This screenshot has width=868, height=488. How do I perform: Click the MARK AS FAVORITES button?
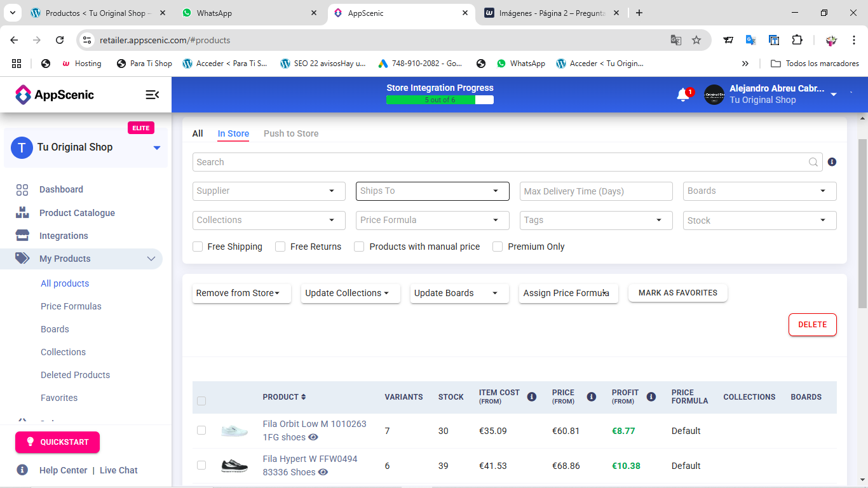678,293
